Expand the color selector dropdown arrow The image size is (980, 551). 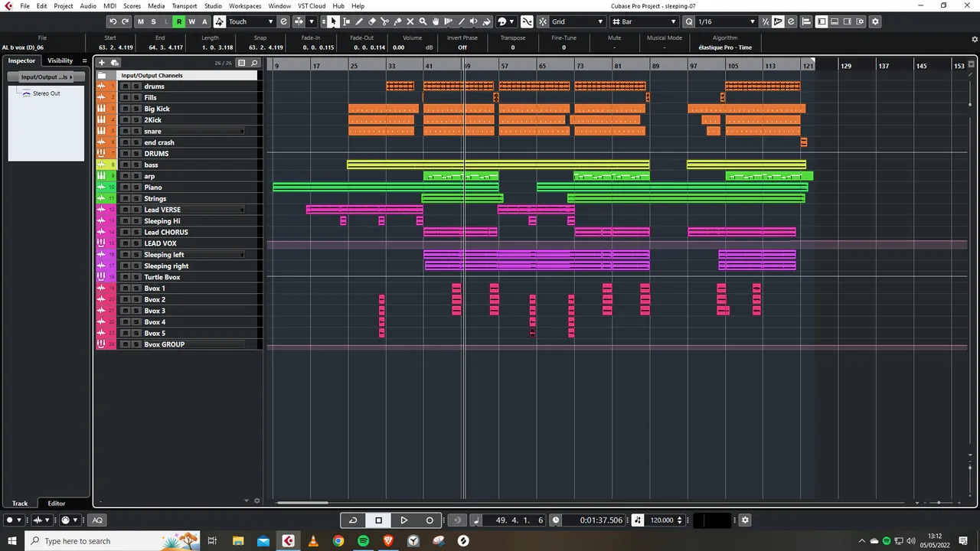[x=512, y=21]
